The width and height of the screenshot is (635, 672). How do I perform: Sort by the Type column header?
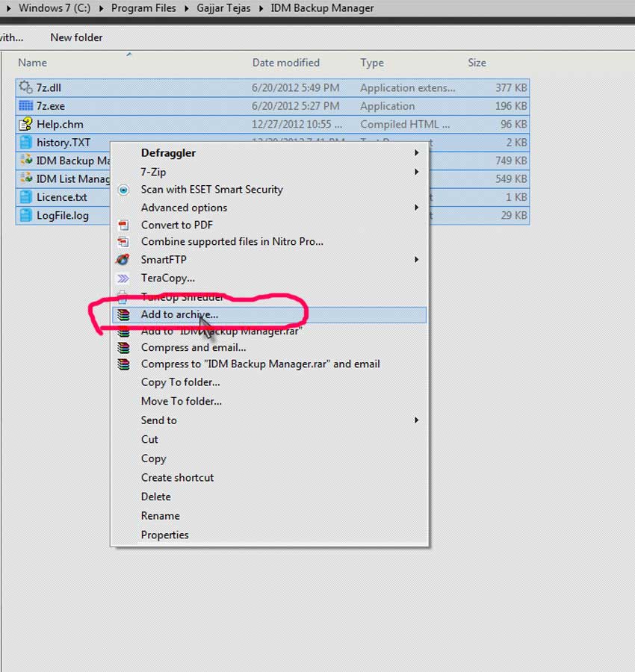[x=372, y=63]
